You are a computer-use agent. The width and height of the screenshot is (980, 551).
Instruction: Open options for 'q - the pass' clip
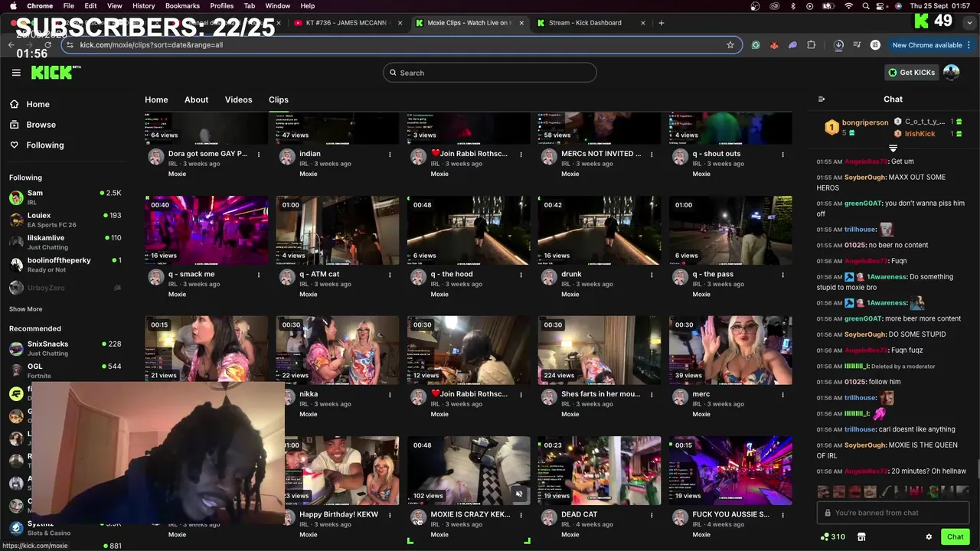tap(782, 275)
